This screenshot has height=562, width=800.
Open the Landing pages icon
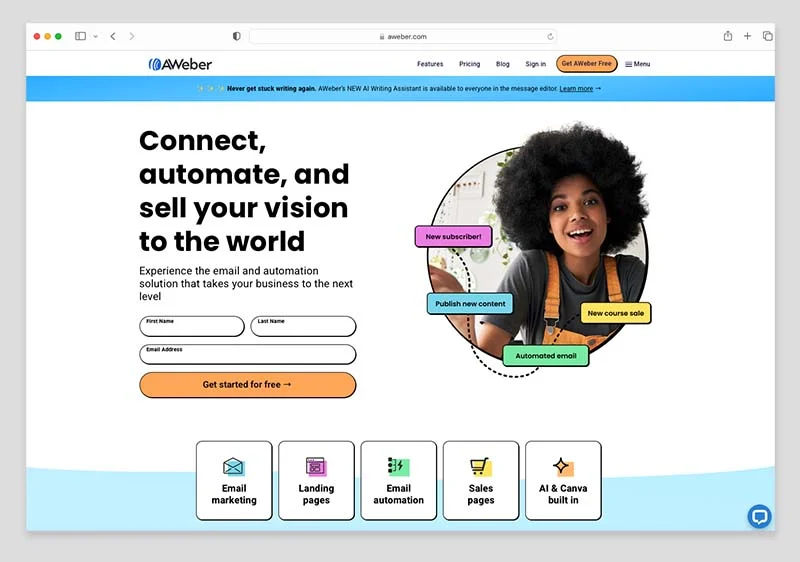[x=316, y=466]
